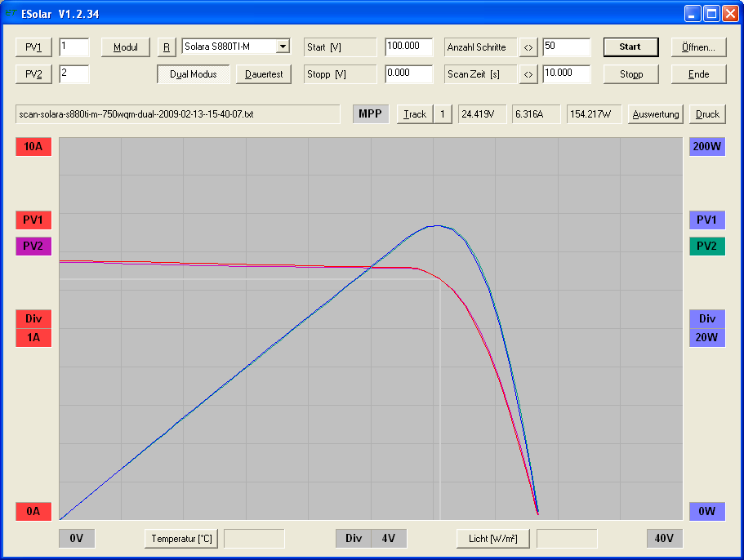Click the red 10A axis maximum label
The width and height of the screenshot is (744, 560).
(33, 146)
